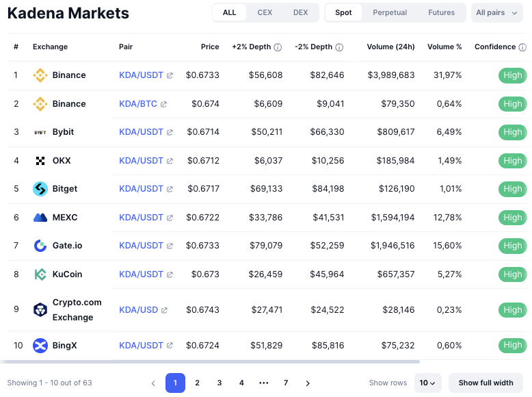Click the Bitget logo icon
Viewport: 532px width, 397px height.
click(x=40, y=189)
